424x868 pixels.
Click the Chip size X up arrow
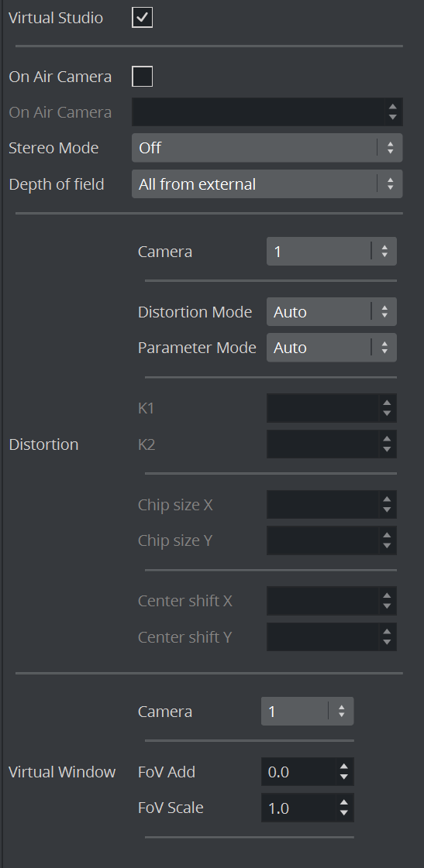pyautogui.click(x=387, y=499)
